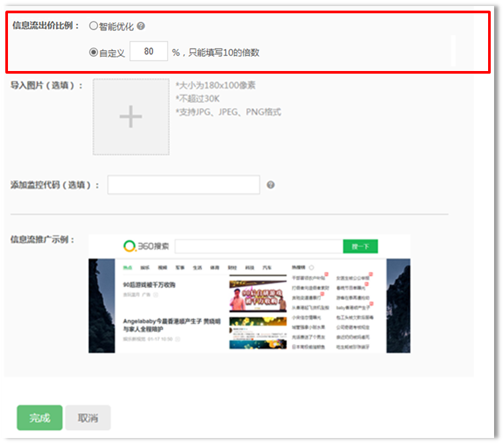The height and width of the screenshot is (444, 504).
Task: Click the green 搜一下 search button
Action: [x=360, y=246]
